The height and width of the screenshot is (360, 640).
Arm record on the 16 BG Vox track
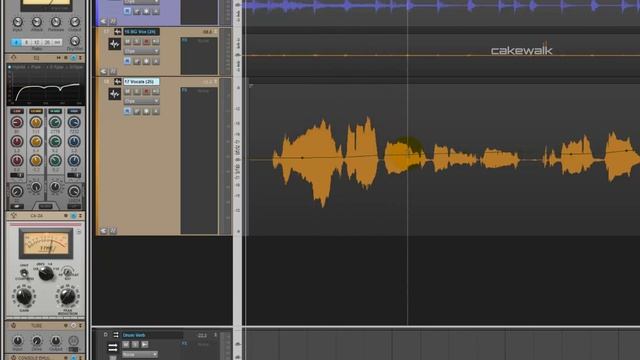tap(146, 42)
